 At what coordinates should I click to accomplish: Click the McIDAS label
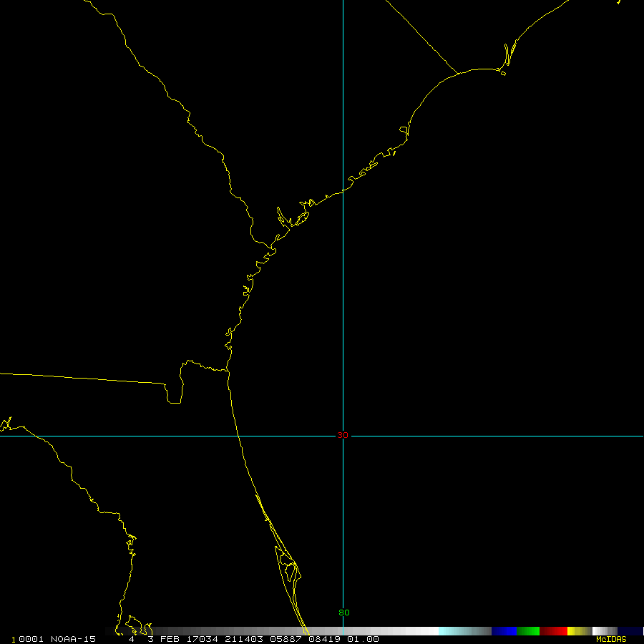pyautogui.click(x=611, y=640)
